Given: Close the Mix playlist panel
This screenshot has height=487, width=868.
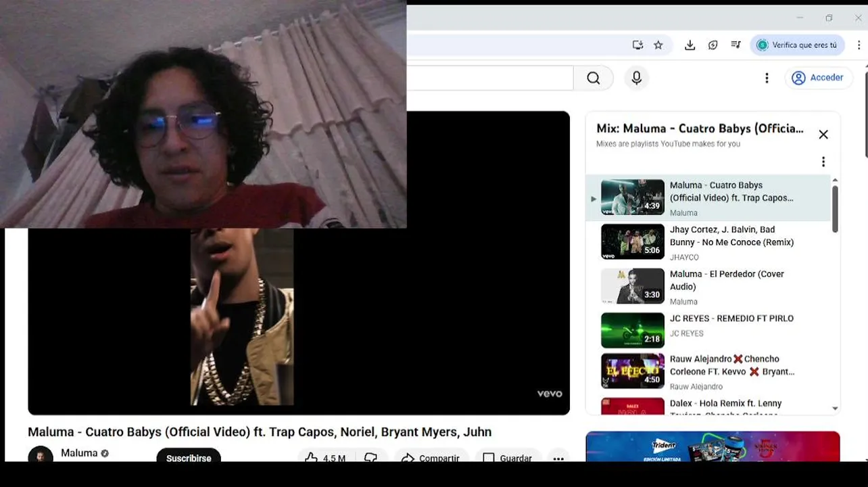Looking at the screenshot, I should 823,135.
